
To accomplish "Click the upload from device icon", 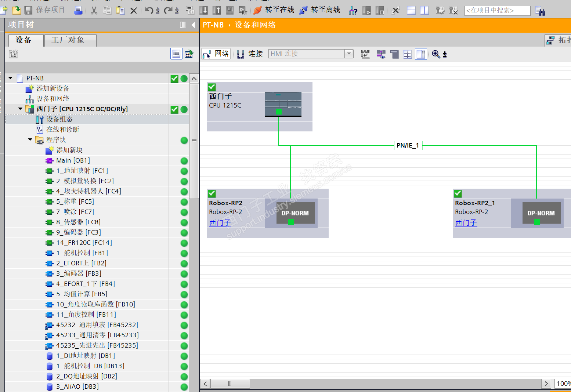I will (217, 10).
